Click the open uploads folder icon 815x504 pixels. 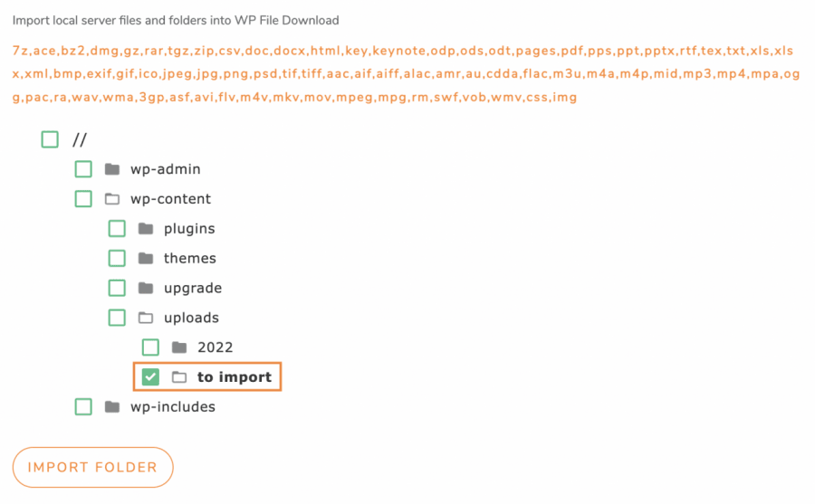(145, 318)
